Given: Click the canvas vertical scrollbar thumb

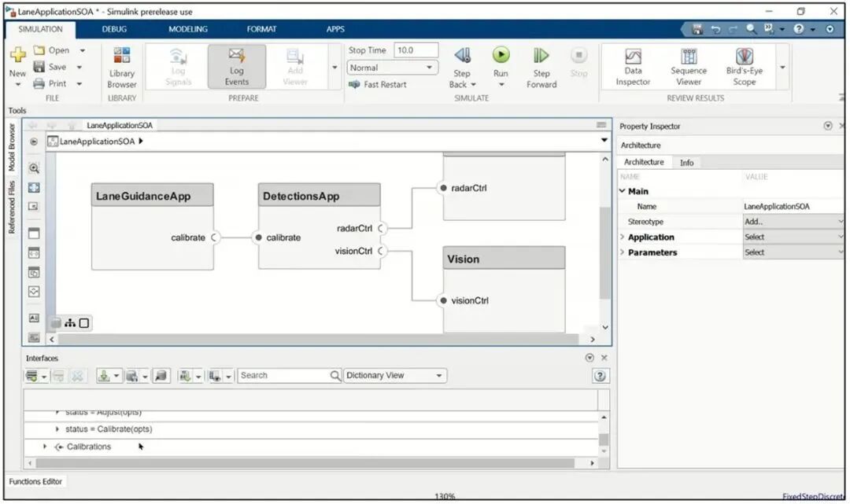Looking at the screenshot, I should click(x=605, y=253).
